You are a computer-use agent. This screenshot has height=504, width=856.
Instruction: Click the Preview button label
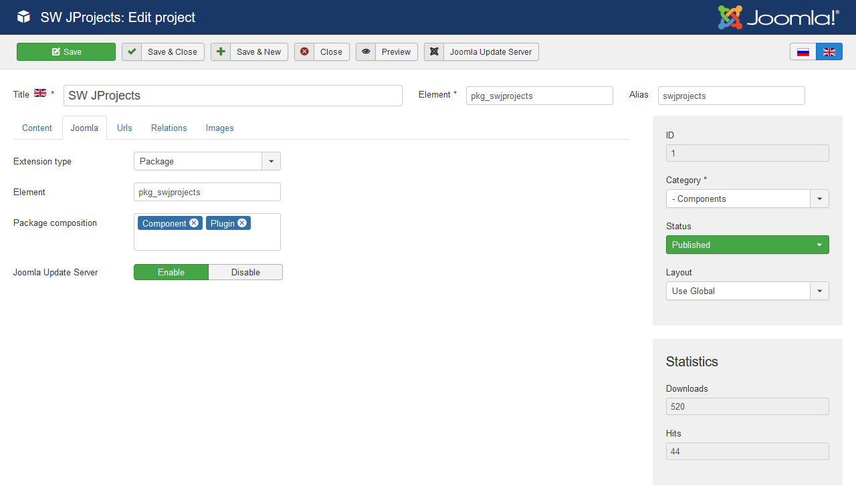(x=397, y=51)
